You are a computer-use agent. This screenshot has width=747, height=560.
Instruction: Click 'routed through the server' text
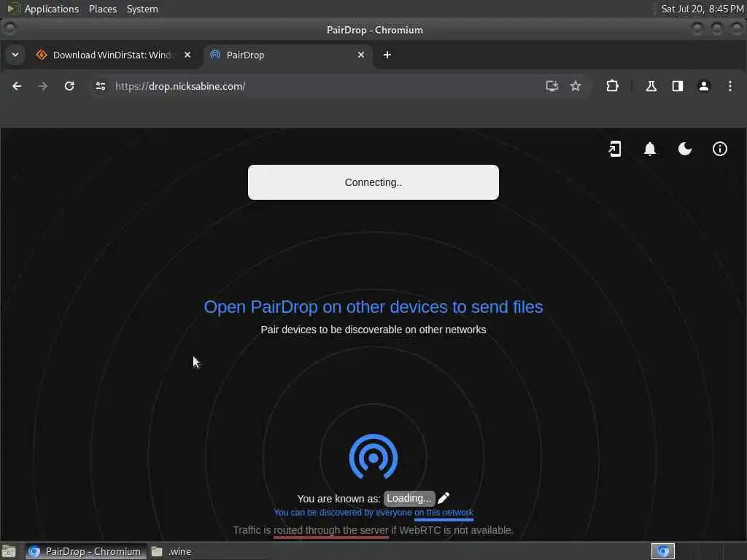tap(331, 530)
